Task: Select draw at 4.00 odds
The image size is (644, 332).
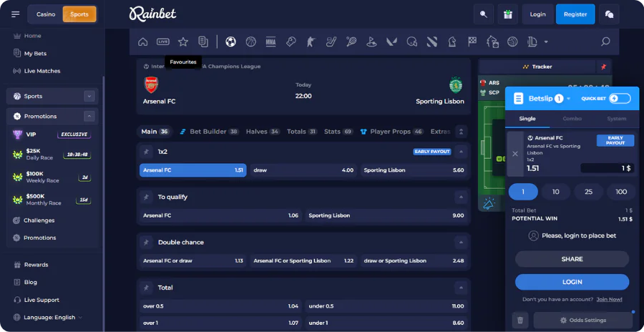Action: click(x=303, y=170)
